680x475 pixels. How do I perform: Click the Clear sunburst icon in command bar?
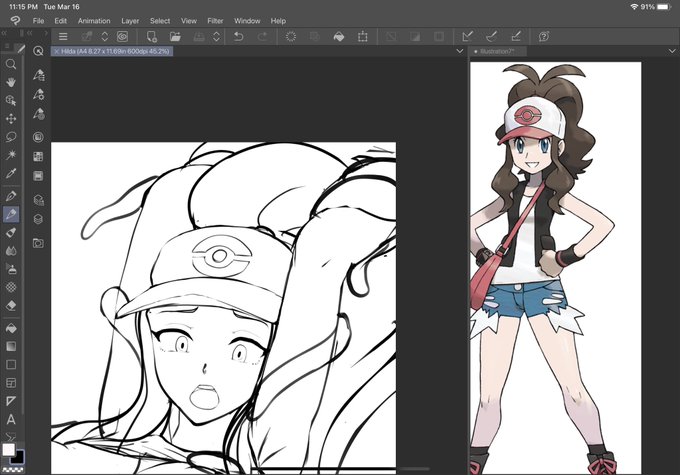(291, 37)
